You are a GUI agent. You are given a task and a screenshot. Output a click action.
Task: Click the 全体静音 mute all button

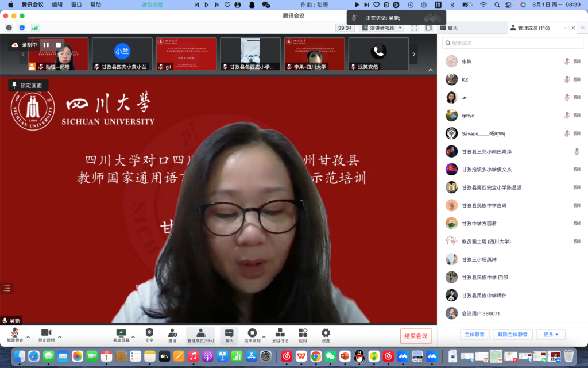coord(474,335)
